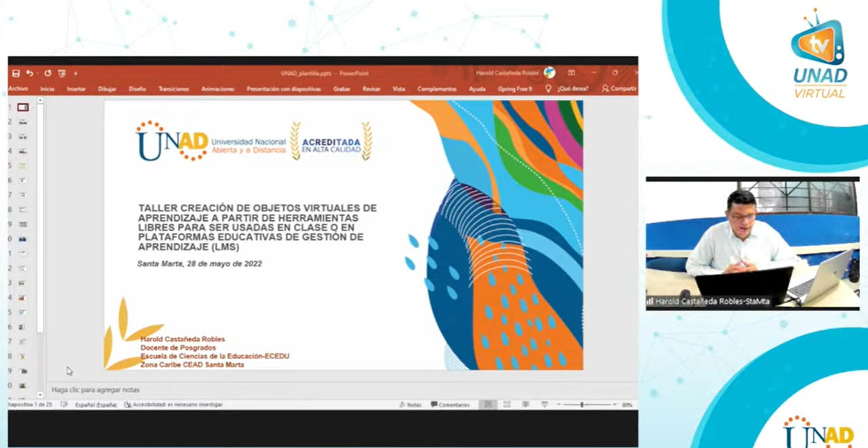Open the Insertar ribbon tab
Screen dimensions: 868x448
[x=76, y=89]
